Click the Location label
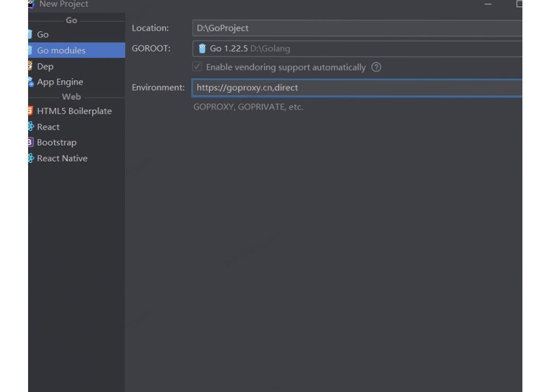 point(150,28)
